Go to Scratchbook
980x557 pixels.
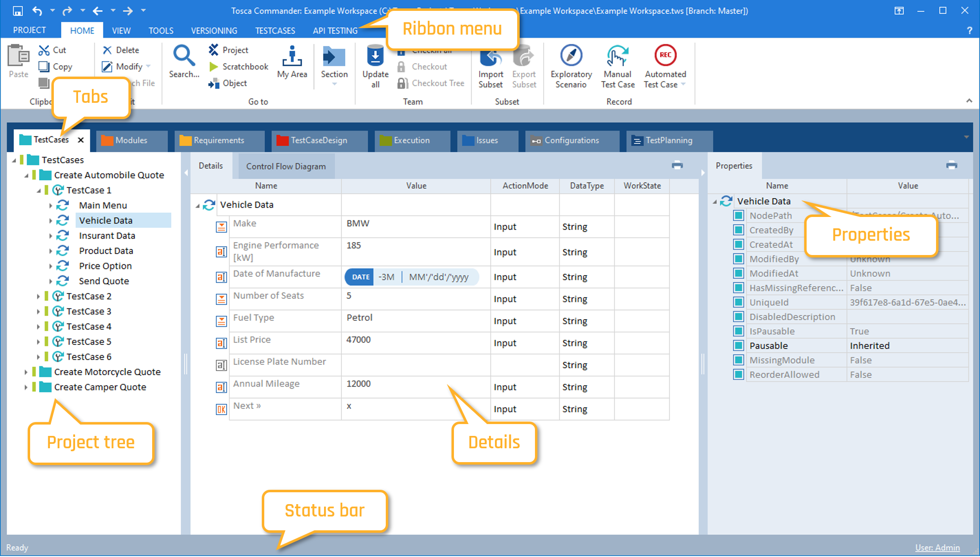[x=245, y=67]
